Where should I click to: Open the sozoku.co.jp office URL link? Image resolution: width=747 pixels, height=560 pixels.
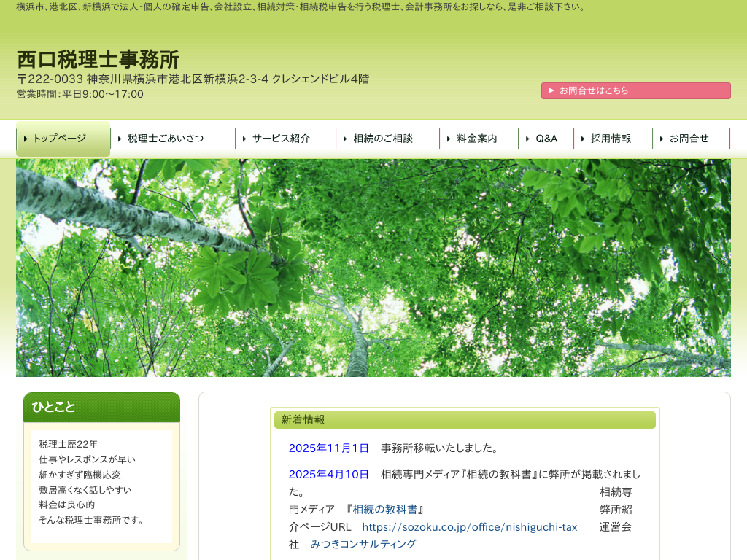tap(469, 526)
